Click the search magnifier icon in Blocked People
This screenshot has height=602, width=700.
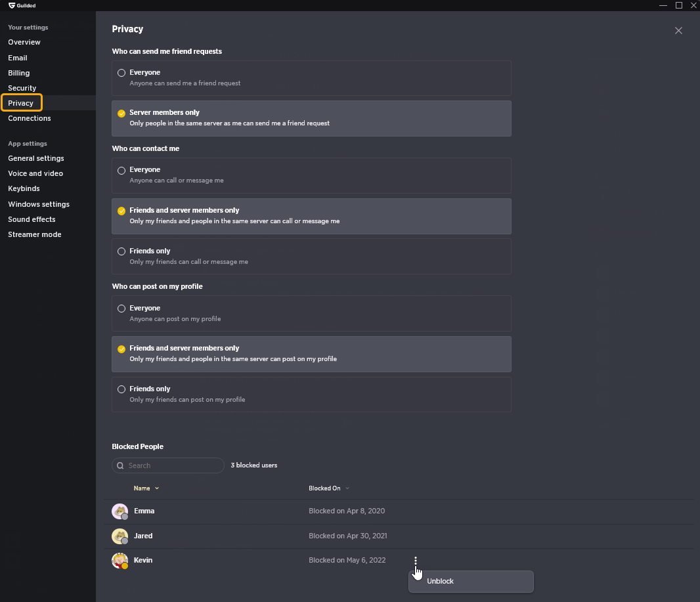click(x=120, y=465)
